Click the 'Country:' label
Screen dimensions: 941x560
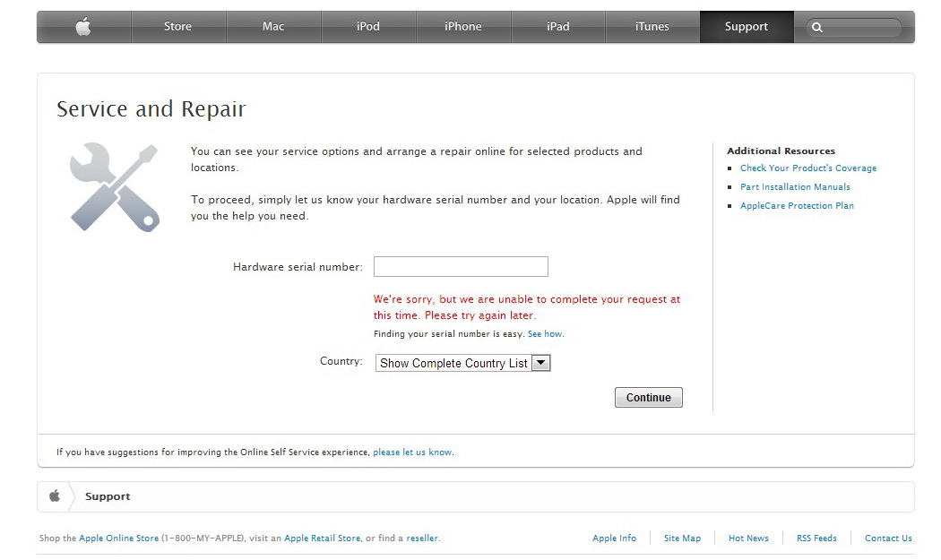click(x=341, y=361)
